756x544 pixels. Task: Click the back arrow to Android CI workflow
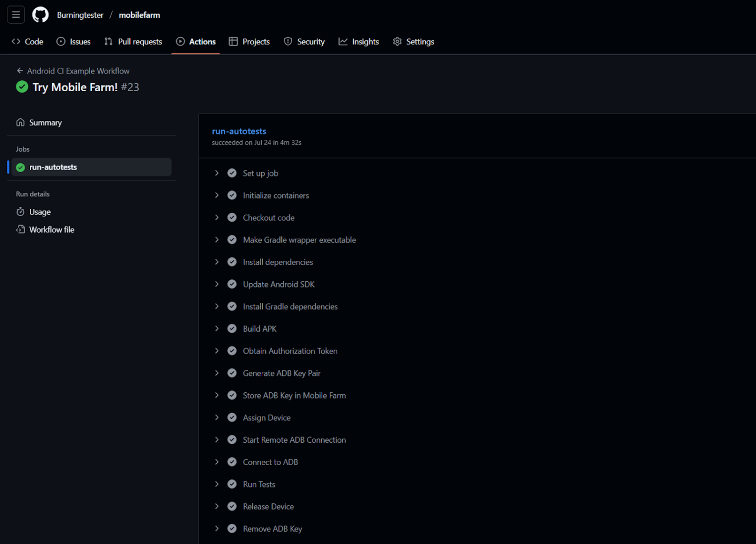point(20,71)
